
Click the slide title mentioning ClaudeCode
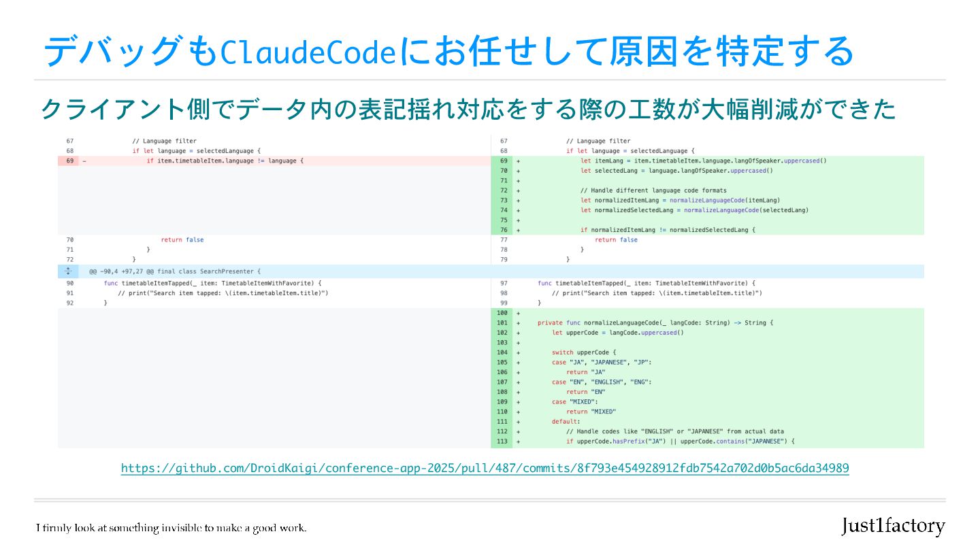click(448, 52)
